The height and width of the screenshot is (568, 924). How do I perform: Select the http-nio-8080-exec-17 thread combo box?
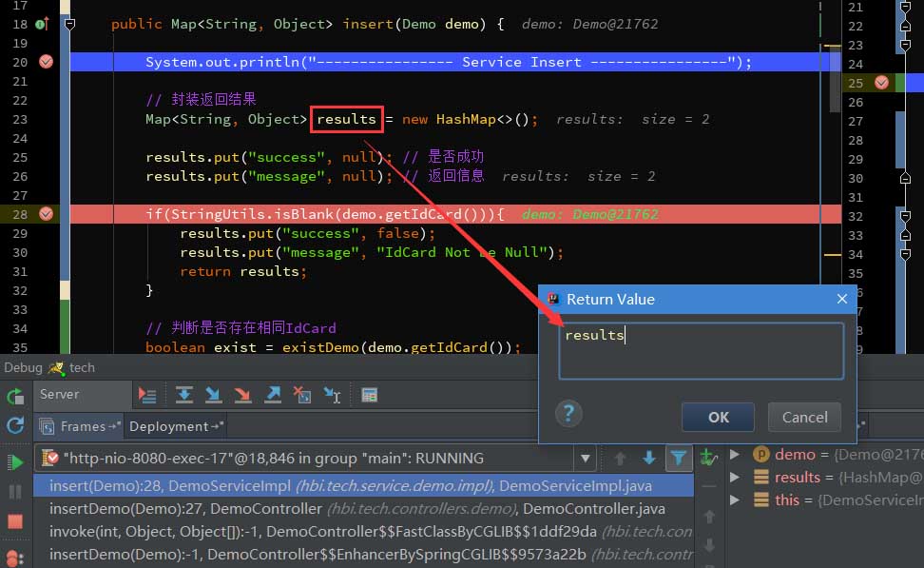tap(316, 459)
